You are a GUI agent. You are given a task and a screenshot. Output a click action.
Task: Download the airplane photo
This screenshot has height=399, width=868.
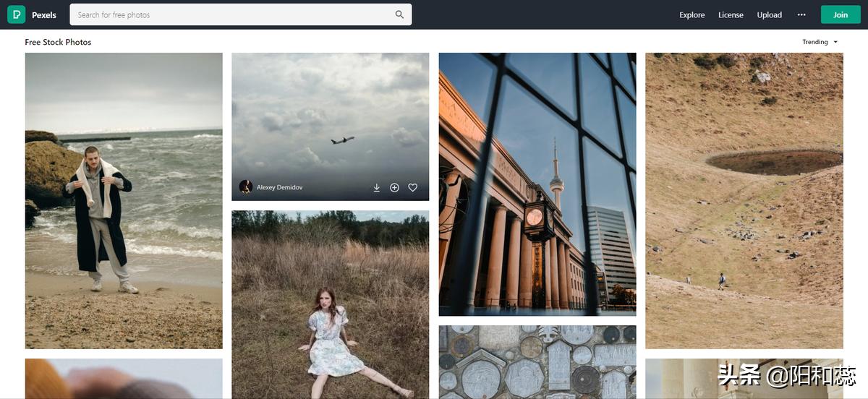click(x=376, y=187)
